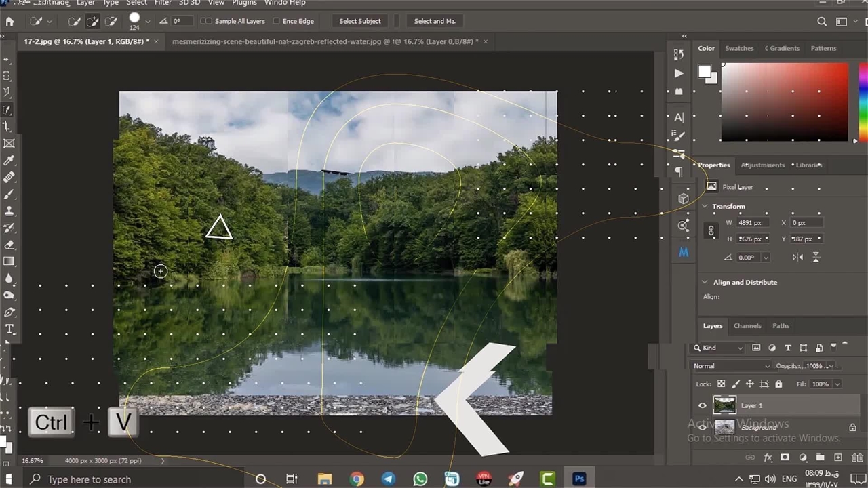Choose the Horizontal Type tool
Viewport: 868px width, 488px height.
coord(9,329)
